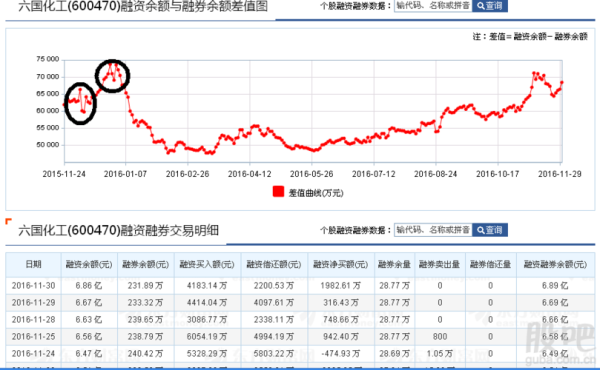The width and height of the screenshot is (600, 370).
Task: Click the lower stock code input field
Action: (x=433, y=230)
